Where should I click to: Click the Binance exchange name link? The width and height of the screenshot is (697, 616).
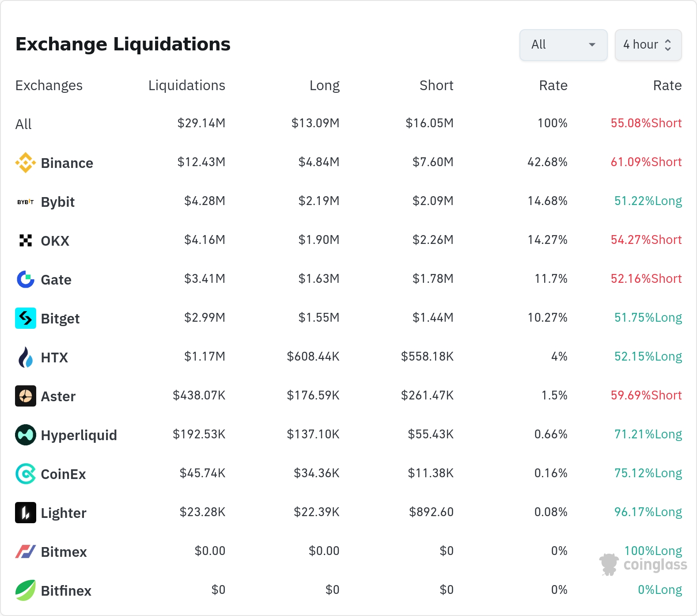pyautogui.click(x=67, y=163)
